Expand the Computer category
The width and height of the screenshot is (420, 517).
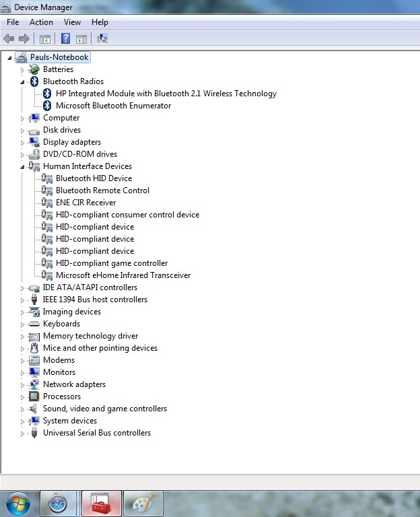(x=22, y=118)
